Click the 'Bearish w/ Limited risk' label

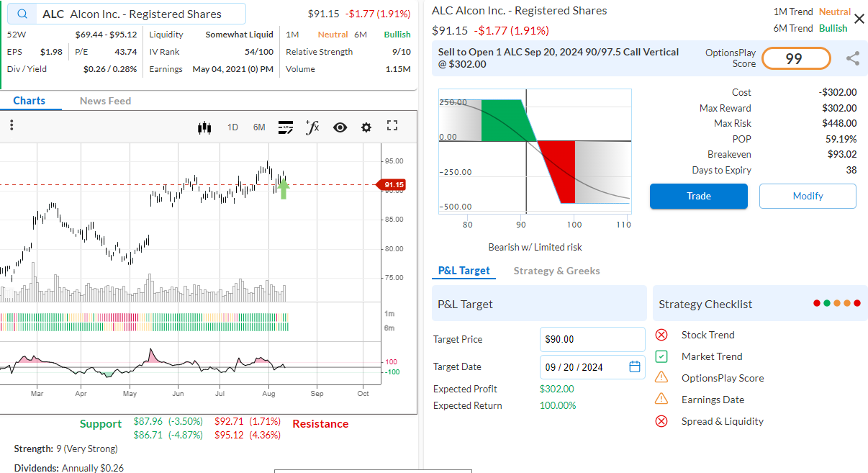point(535,247)
